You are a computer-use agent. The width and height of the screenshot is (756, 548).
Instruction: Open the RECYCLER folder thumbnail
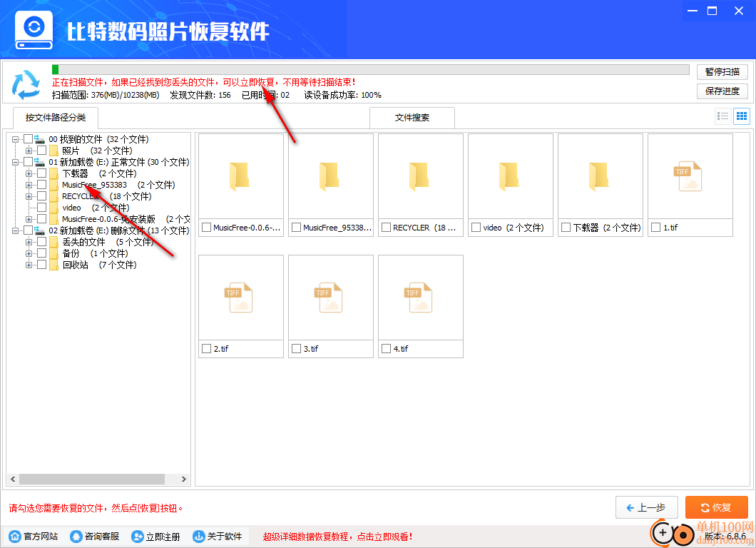[420, 176]
